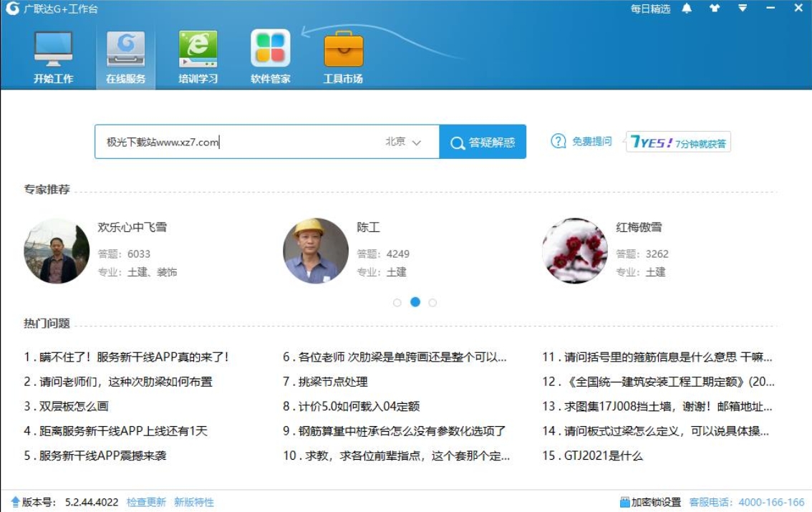Screen dimensions: 812x512
Task: Open question 9 钢筋算量中桩承台
Action: (x=394, y=430)
